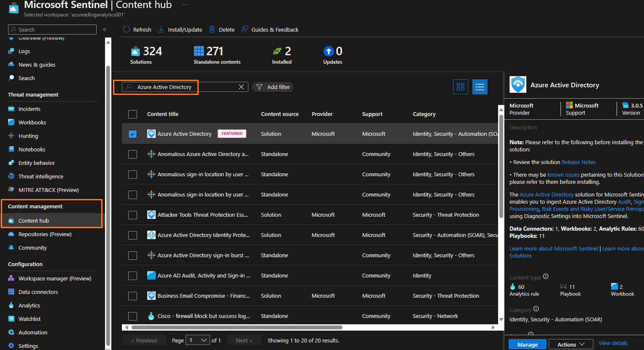Collapse the left navigation pane
This screenshot has height=350, width=644.
[105, 30]
